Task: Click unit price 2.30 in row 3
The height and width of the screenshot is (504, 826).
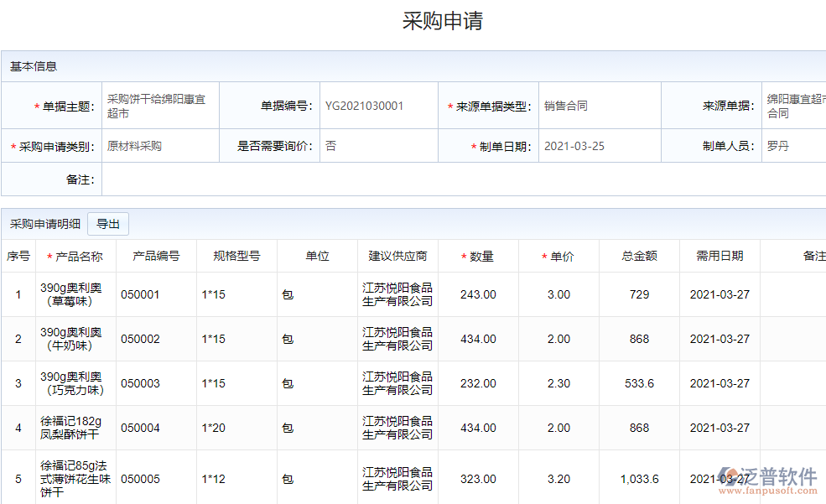Action: coord(558,383)
